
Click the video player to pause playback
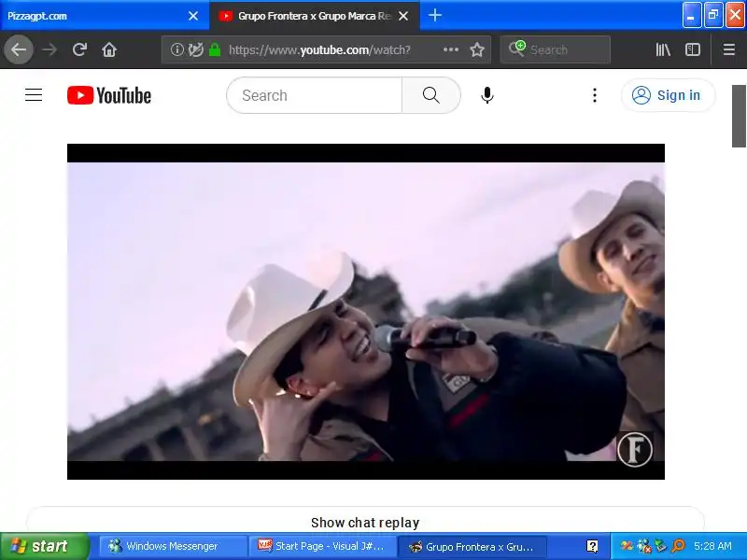[366, 312]
